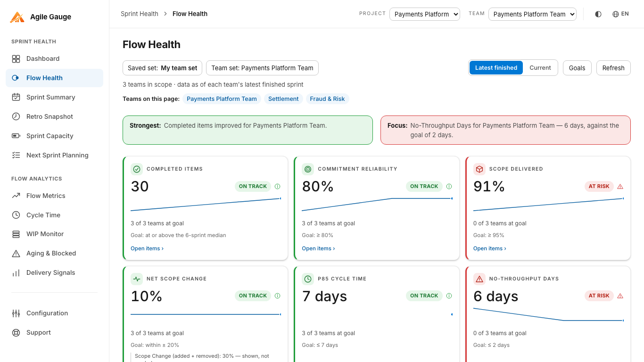
Task: Click info icon on Commitment Reliability card
Action: (x=449, y=186)
